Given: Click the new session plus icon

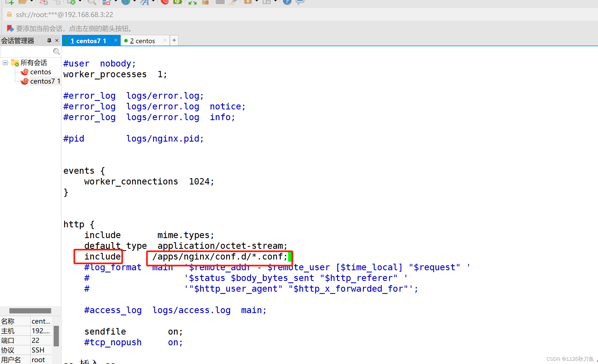Looking at the screenshot, I should (x=10, y=2).
